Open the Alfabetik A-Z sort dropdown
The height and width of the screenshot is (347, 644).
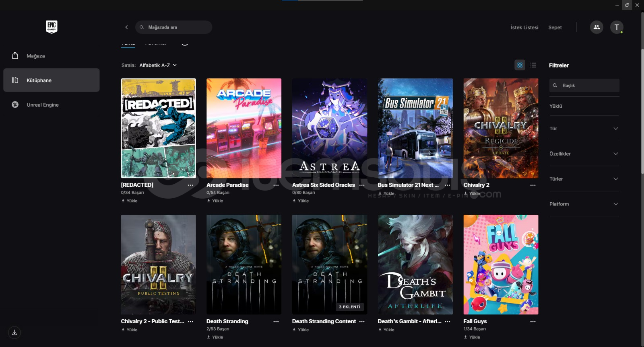pyautogui.click(x=158, y=65)
